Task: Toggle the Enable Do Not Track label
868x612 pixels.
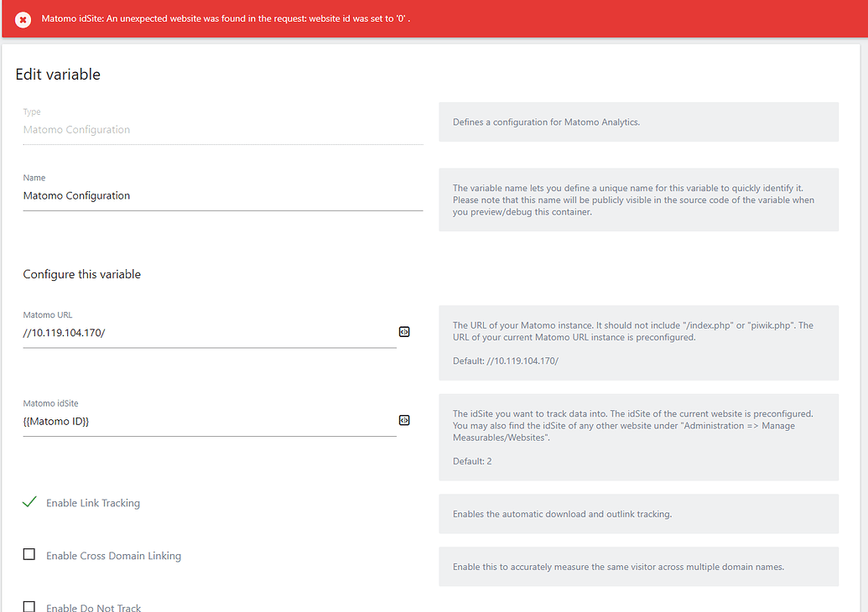Action: coord(93,606)
